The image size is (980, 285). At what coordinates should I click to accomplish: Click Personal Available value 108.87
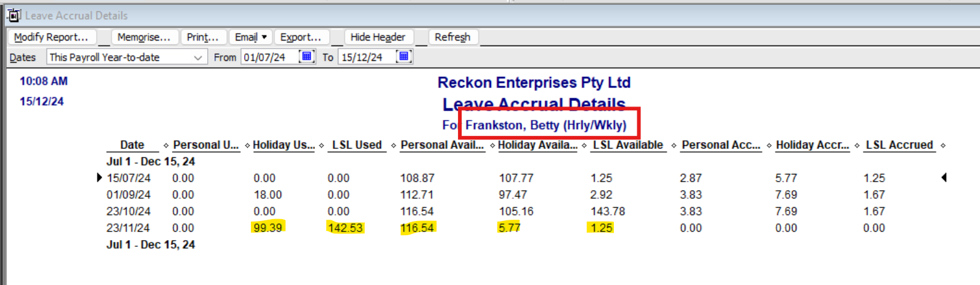[417, 178]
